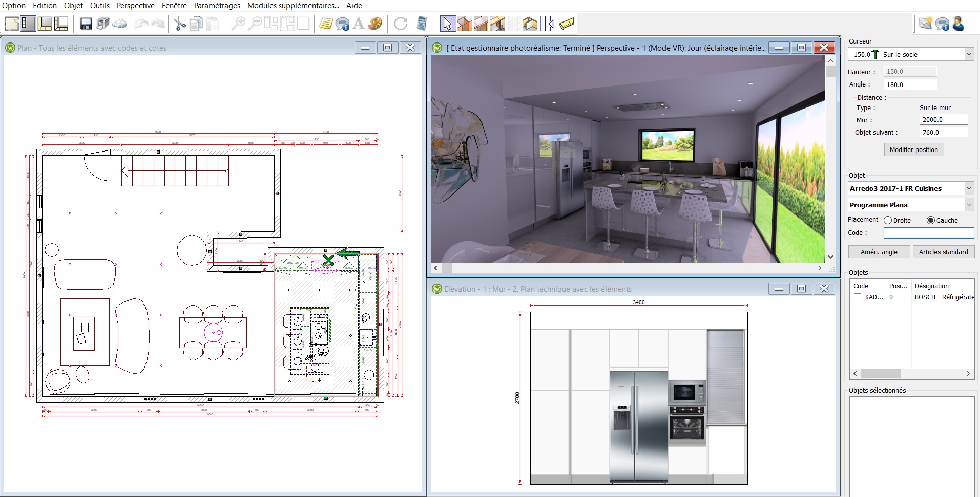The width and height of the screenshot is (980, 497).
Task: Open the paint palette colors icon
Action: tap(376, 24)
